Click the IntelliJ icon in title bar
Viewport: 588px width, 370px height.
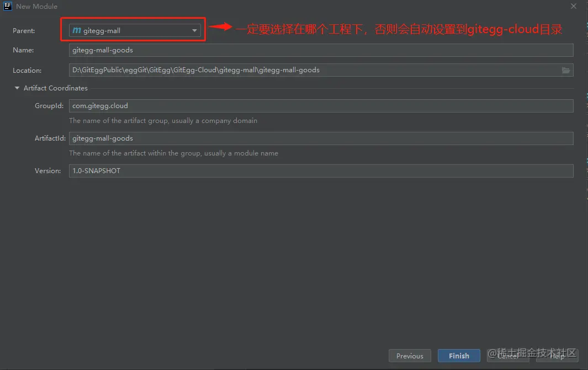pyautogui.click(x=8, y=7)
